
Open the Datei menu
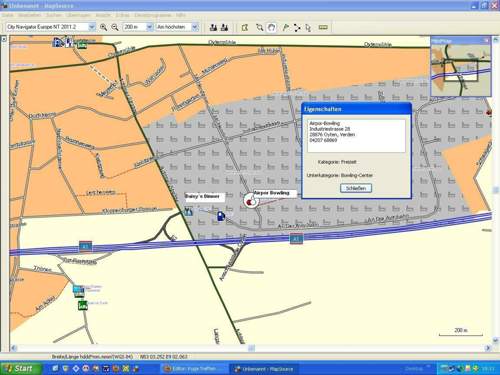click(7, 15)
